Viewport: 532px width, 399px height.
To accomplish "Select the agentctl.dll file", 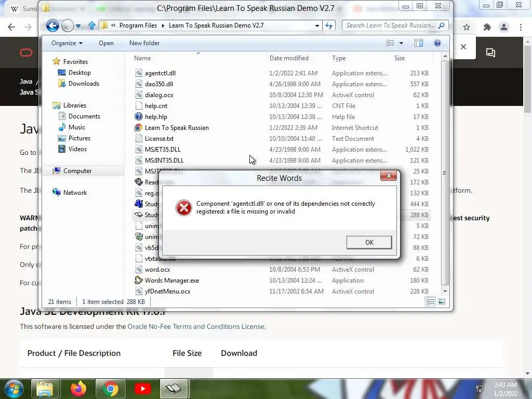I will pos(160,73).
